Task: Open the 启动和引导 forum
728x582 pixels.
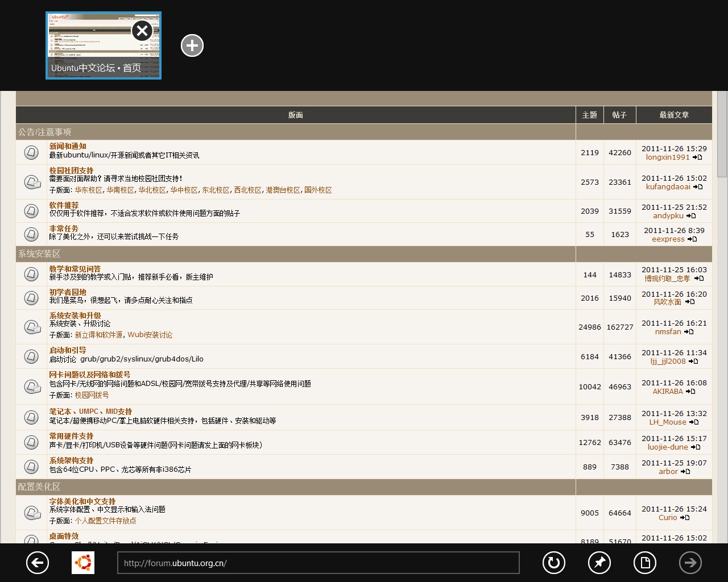Action: coord(68,350)
